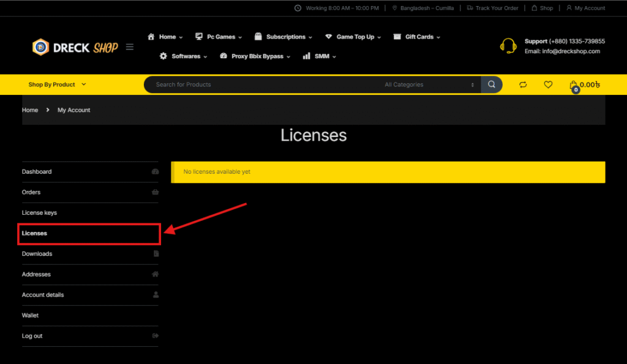Click Log out in account sidebar
Viewport: 627px width, 364px height.
(91, 336)
